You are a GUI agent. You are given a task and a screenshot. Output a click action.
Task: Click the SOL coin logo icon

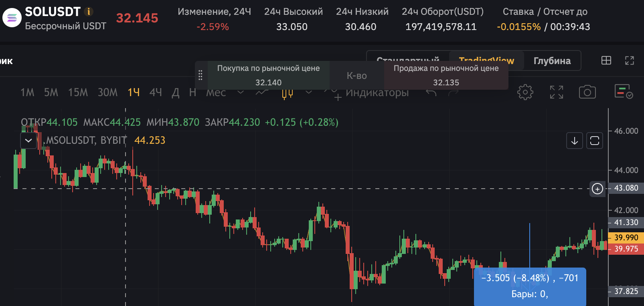12,18
